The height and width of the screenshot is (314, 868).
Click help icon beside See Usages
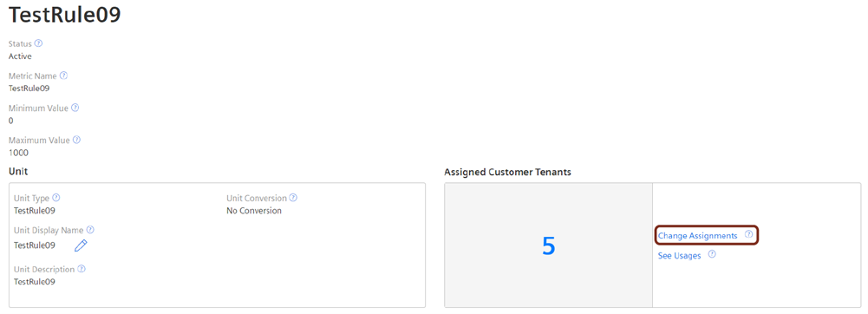point(712,255)
